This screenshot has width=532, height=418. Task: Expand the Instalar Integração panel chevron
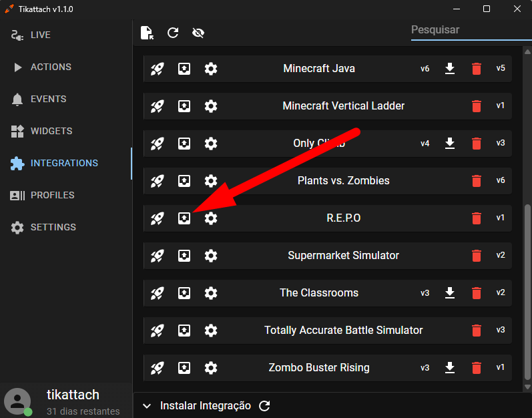click(147, 406)
